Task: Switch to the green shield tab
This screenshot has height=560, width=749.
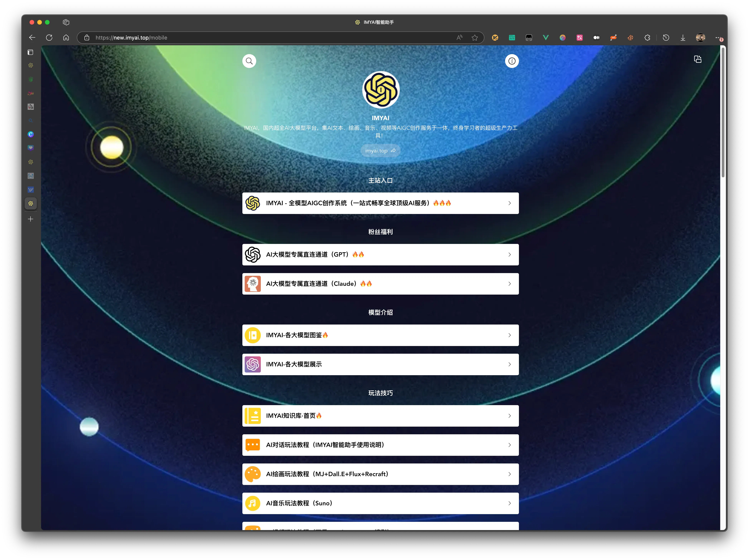Action: coord(31,79)
